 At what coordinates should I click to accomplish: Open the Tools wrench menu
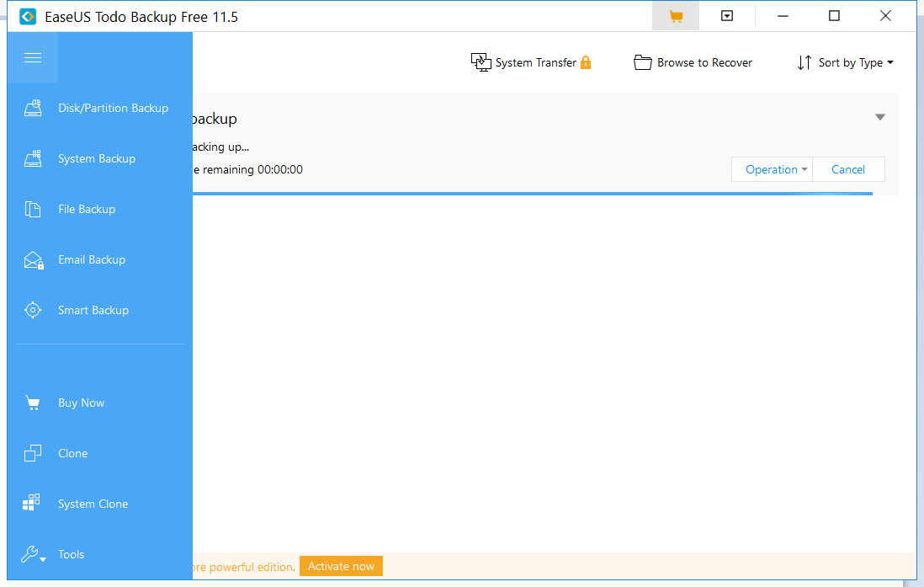(33, 554)
